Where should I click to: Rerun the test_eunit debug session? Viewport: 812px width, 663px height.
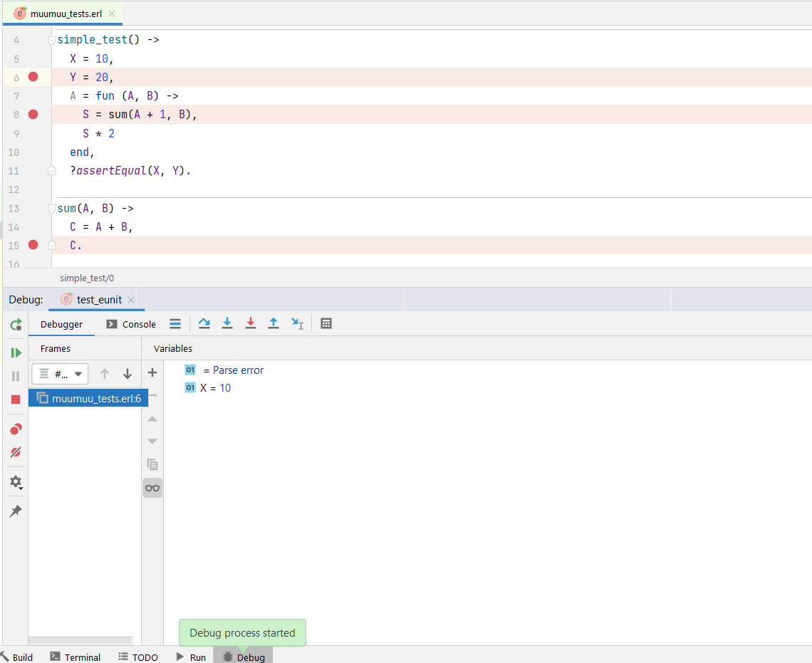pos(16,324)
